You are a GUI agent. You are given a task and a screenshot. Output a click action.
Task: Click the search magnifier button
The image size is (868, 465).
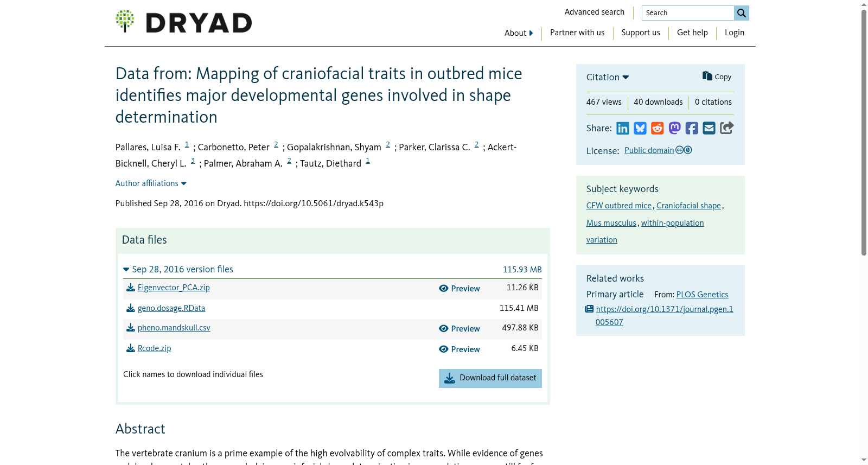click(742, 13)
